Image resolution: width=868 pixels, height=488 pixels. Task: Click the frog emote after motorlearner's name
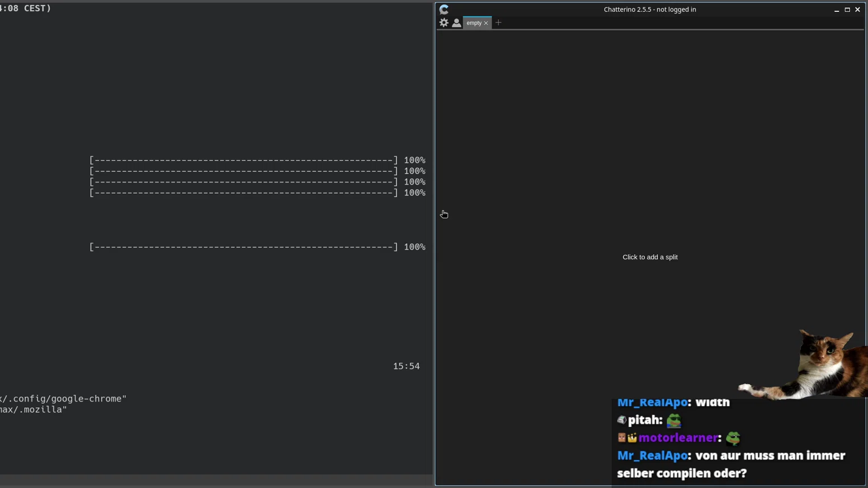click(733, 438)
